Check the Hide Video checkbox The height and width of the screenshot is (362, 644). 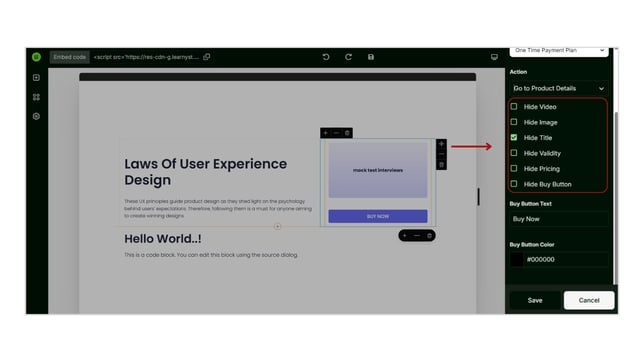click(514, 106)
